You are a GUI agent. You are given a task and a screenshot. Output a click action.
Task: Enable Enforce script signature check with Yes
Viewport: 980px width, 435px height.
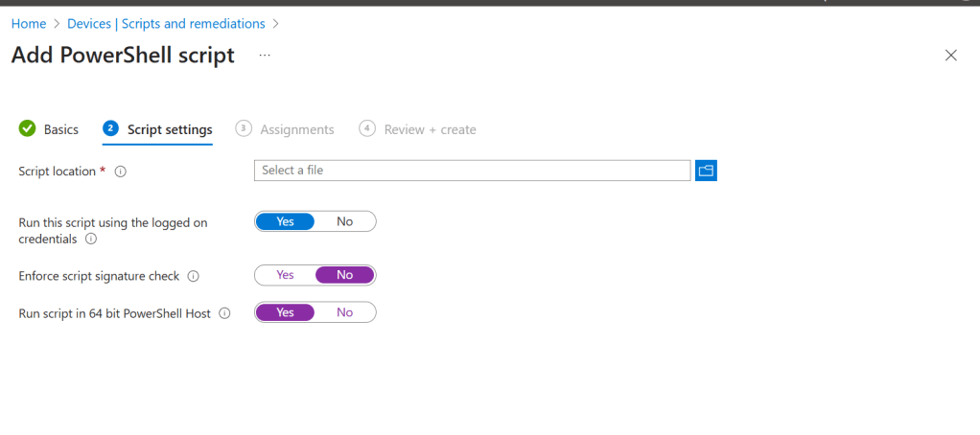click(x=285, y=275)
